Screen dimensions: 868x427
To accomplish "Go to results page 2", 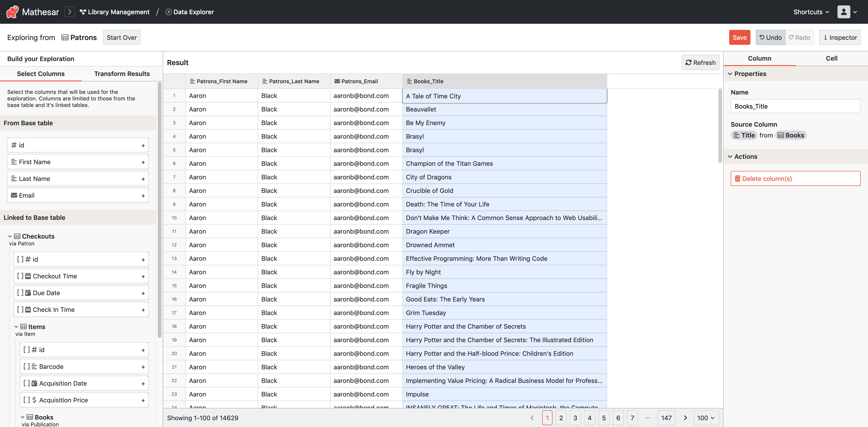I will click(x=561, y=418).
